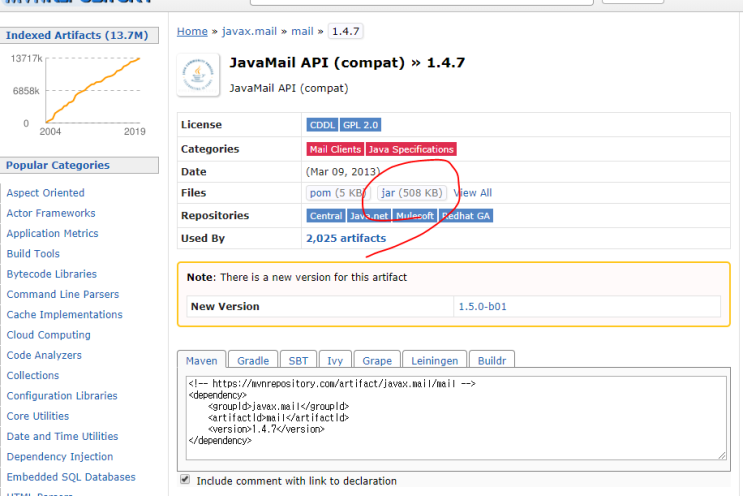Screen dimensions: 743x496
Task: Open the Central repository tag
Action: pyautogui.click(x=326, y=215)
